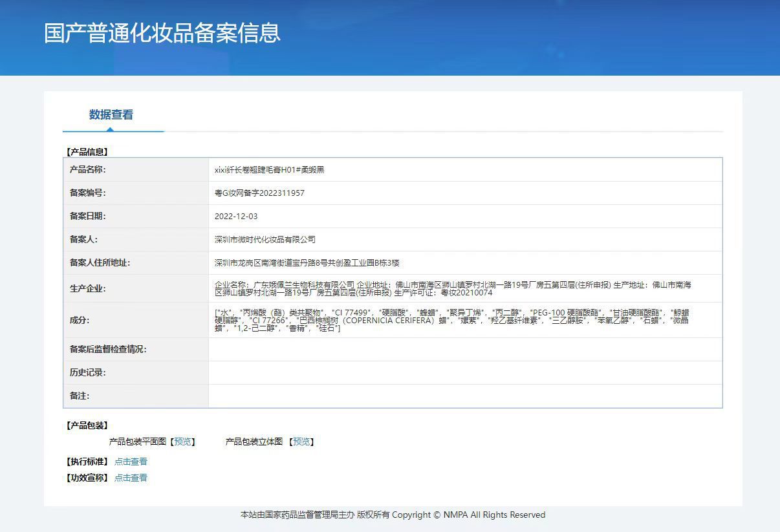Click the page title 国产普通化妆品备案信息
780x532 pixels.
tap(162, 33)
